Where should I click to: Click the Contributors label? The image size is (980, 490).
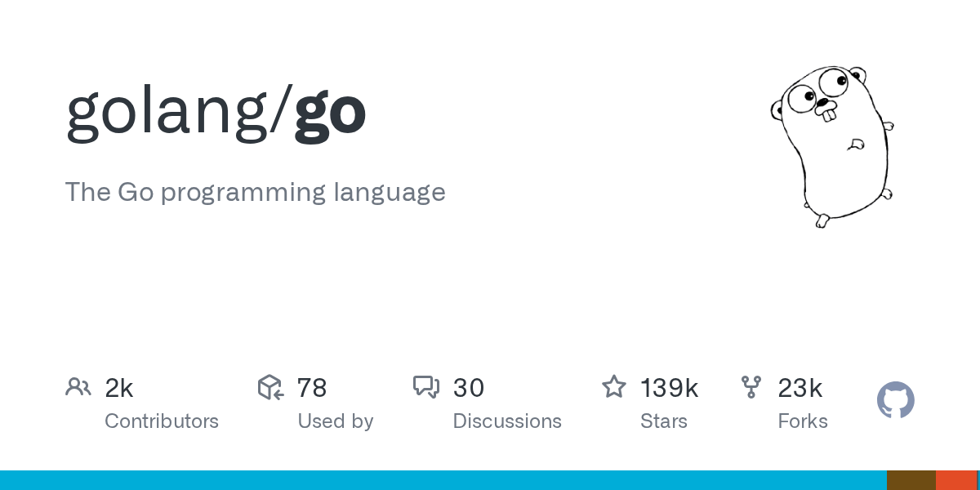tap(162, 421)
